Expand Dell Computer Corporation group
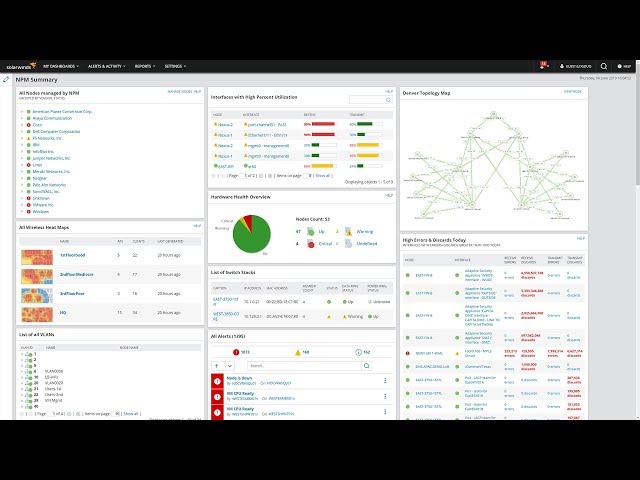The image size is (640, 480). pos(22,131)
